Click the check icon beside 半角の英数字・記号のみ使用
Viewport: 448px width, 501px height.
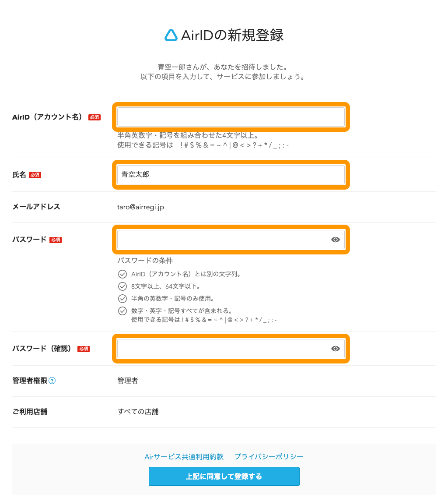[122, 298]
